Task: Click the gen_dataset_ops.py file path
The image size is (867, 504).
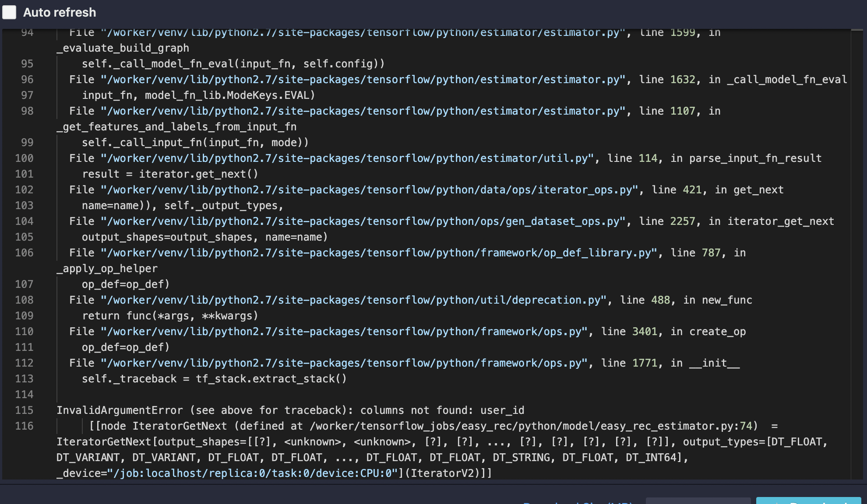Action: tap(363, 221)
